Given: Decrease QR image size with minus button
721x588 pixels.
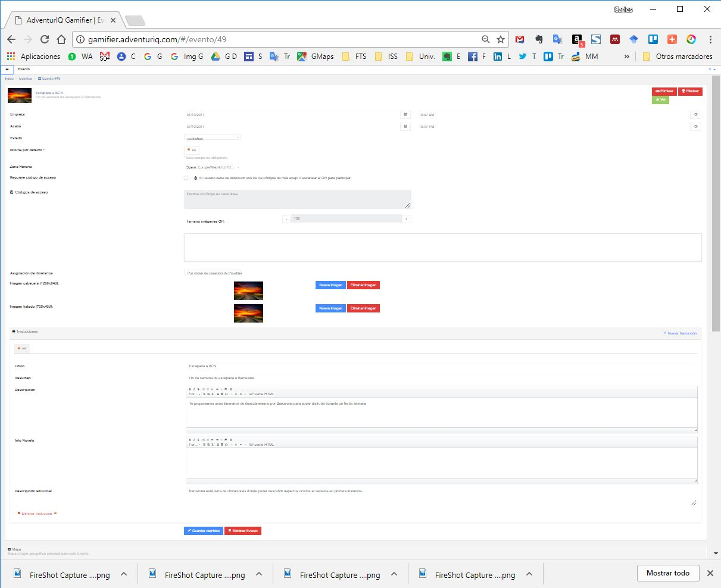Looking at the screenshot, I should click(x=286, y=219).
